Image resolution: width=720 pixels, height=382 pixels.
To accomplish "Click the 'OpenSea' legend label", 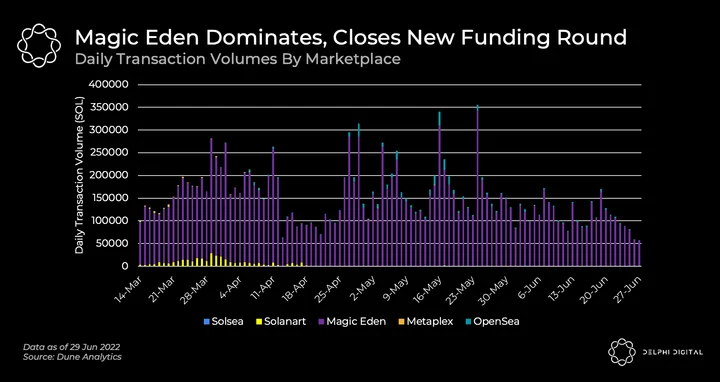I will [x=496, y=322].
